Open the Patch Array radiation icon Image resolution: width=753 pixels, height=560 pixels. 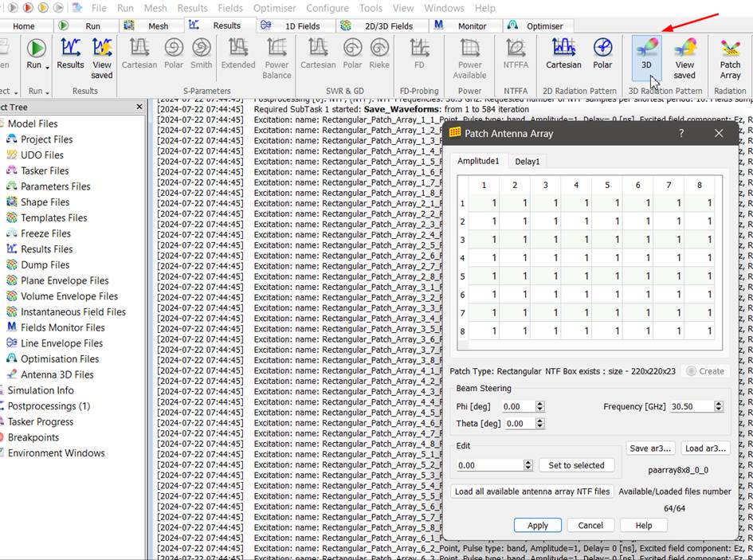point(730,59)
